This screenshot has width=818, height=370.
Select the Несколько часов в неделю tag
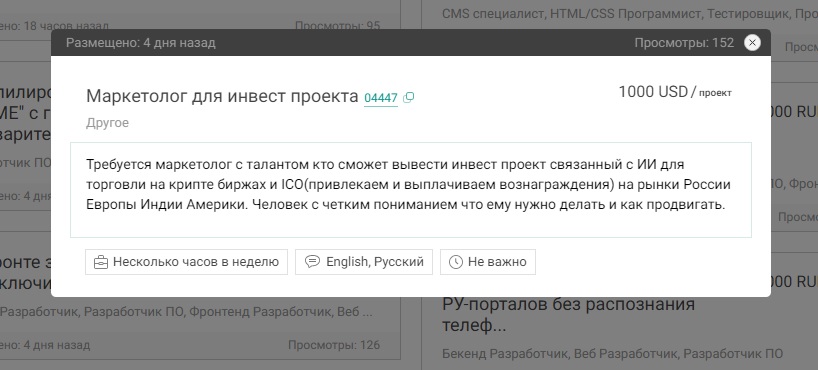[186, 262]
